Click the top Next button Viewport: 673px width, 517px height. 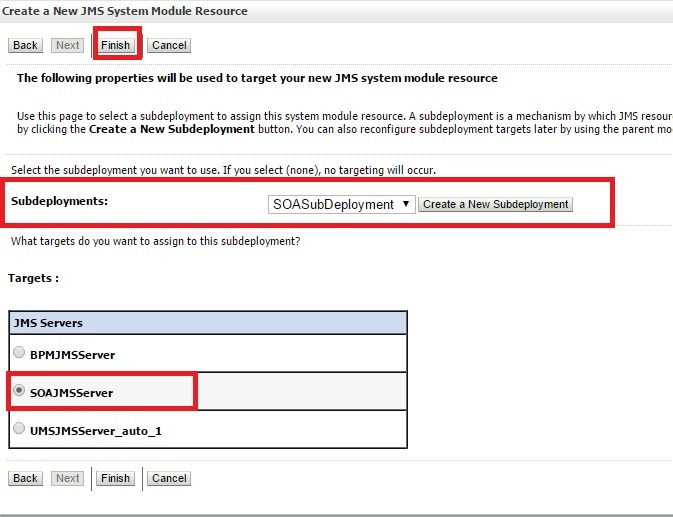coord(68,45)
